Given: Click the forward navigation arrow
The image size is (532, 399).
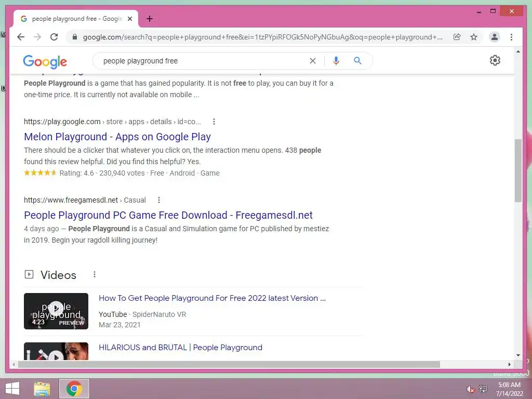Looking at the screenshot, I should coord(37,37).
